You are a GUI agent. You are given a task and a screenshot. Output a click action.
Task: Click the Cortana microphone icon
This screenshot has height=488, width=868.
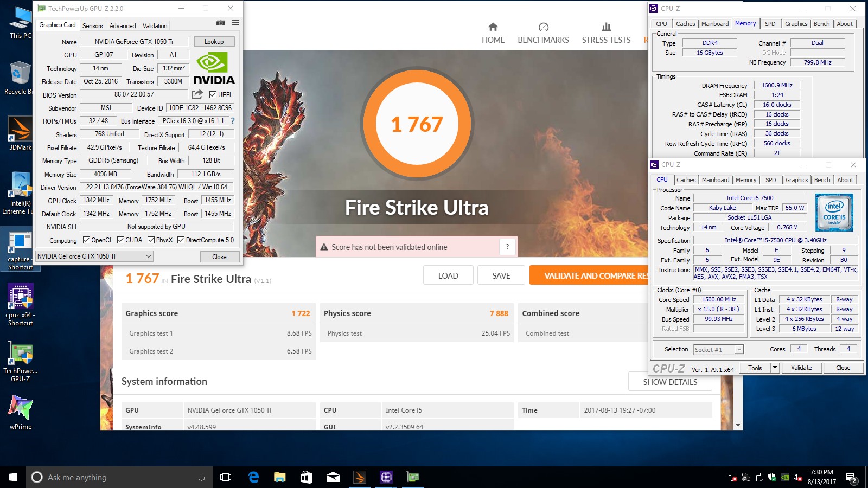coord(201,477)
